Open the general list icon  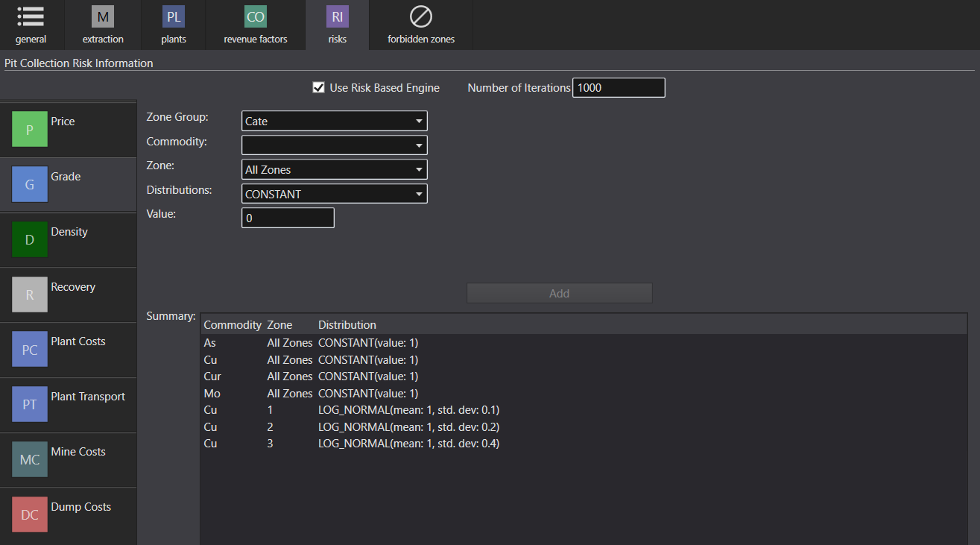[x=31, y=16]
